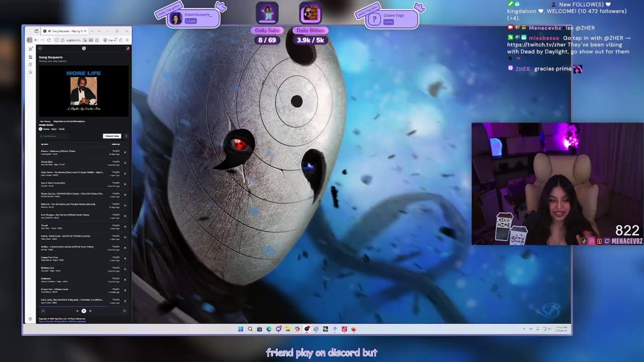
Task: Click the Daily Top Bits Claim Top widget
Action: point(391,19)
